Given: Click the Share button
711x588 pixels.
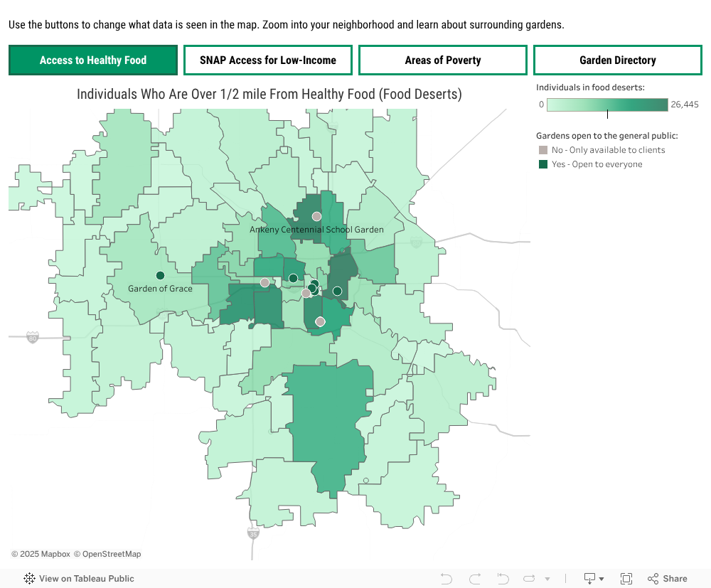Looking at the screenshot, I should pos(668,579).
